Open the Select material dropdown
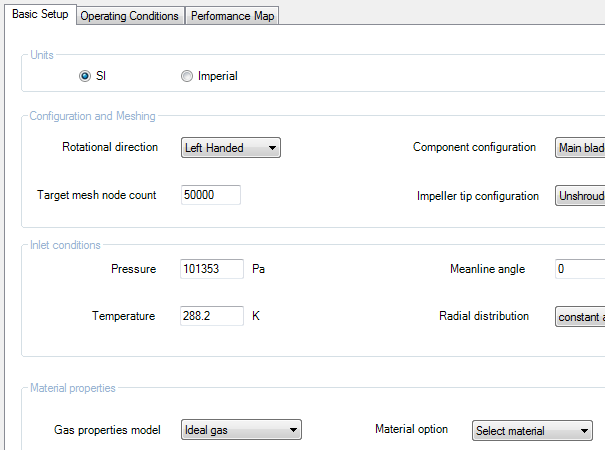This screenshot has width=605, height=450. pos(533,431)
